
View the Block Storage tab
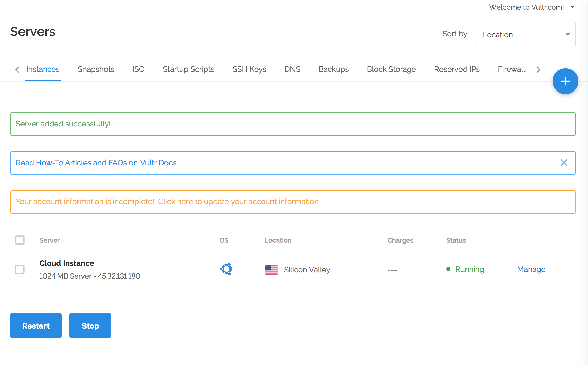[391, 69]
